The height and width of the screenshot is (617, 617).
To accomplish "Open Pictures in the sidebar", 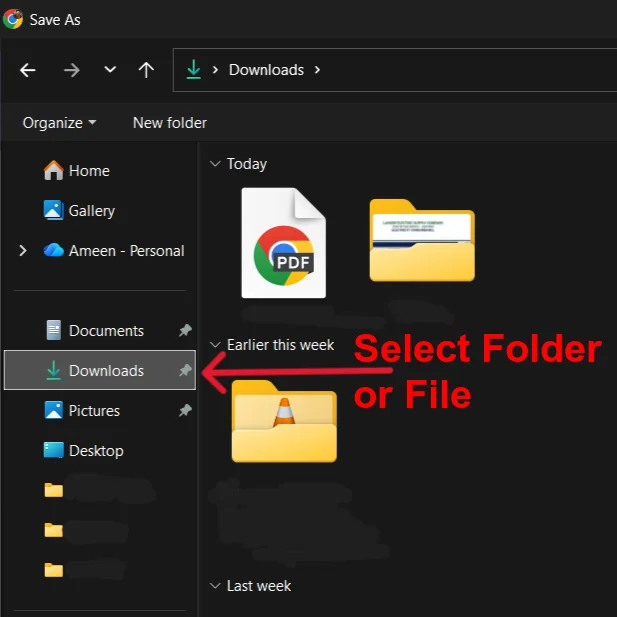I will pos(82,410).
